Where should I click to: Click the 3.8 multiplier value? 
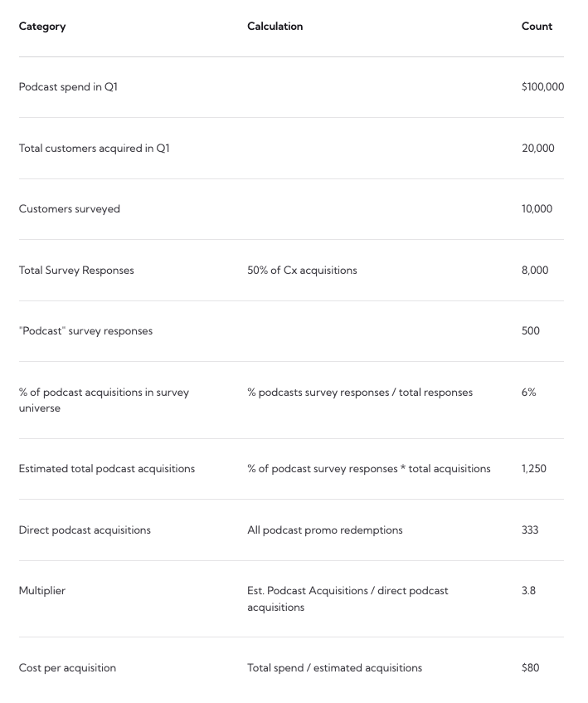528,591
